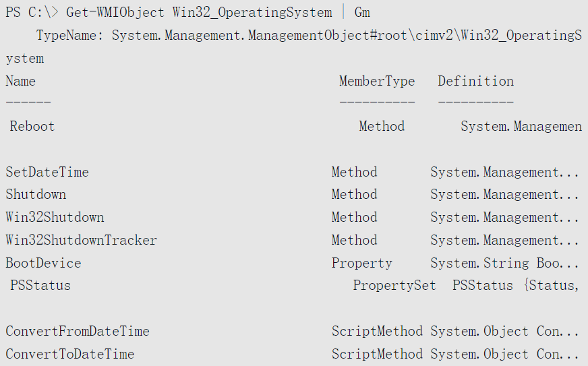
Task: Select the ConvertToDateTime row name
Action: [x=70, y=354]
